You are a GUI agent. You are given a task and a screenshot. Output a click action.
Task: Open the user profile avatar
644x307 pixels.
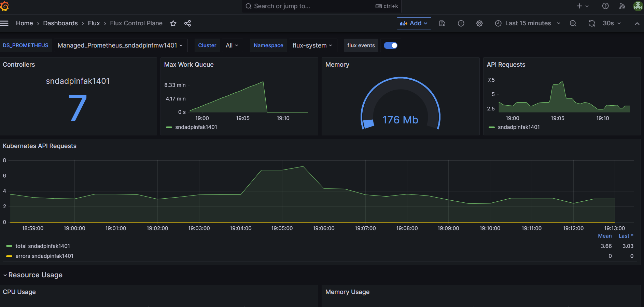[638, 6]
